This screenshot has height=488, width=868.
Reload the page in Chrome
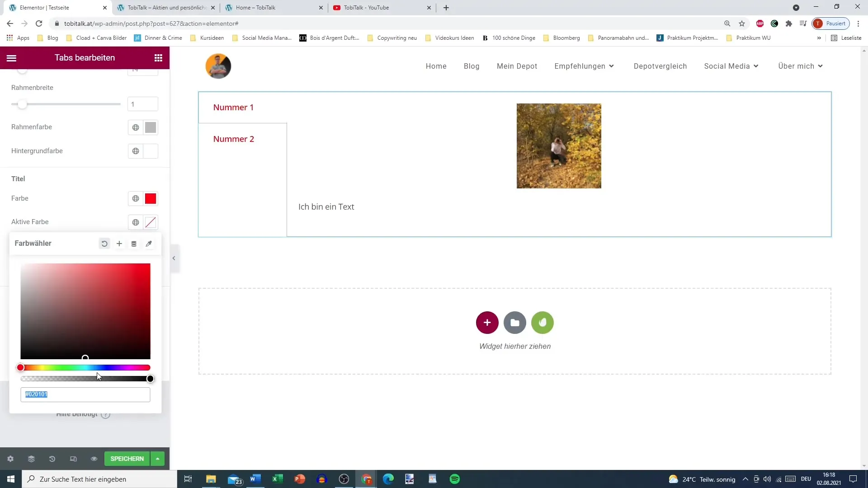[39, 23]
